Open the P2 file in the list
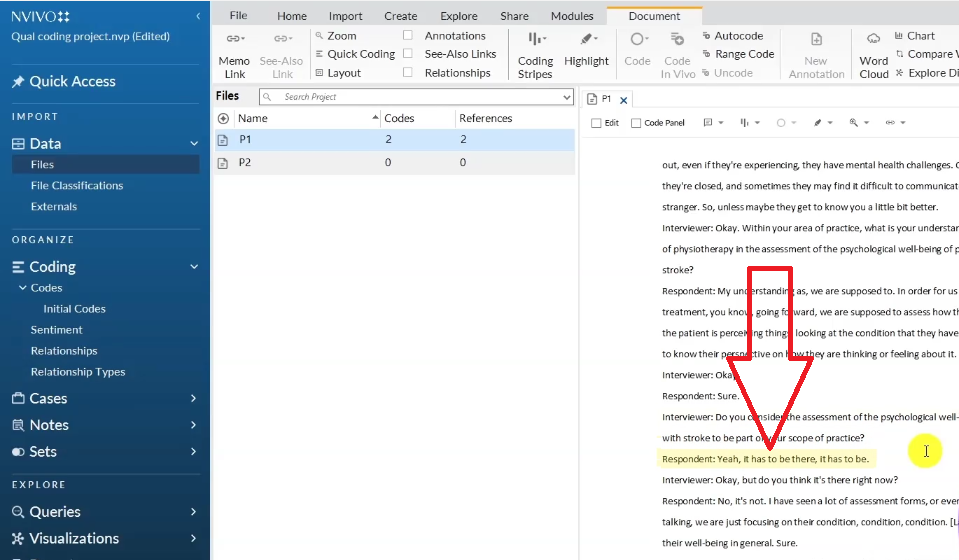This screenshot has width=959, height=560. 245,162
